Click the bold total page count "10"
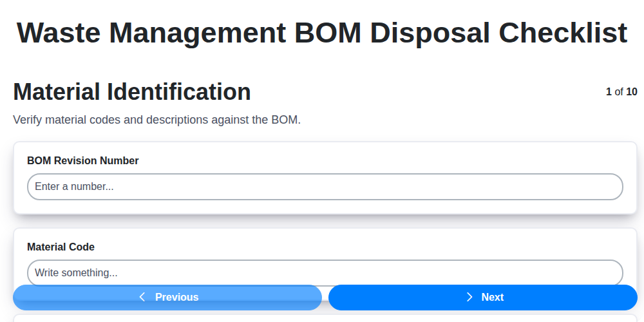Viewport: 644px width, 322px height. pyautogui.click(x=632, y=92)
